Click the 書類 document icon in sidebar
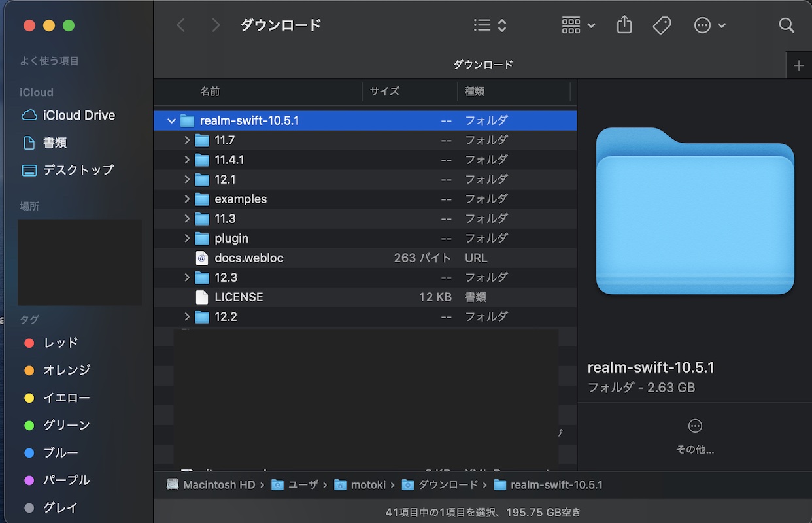The height and width of the screenshot is (523, 812). click(29, 143)
